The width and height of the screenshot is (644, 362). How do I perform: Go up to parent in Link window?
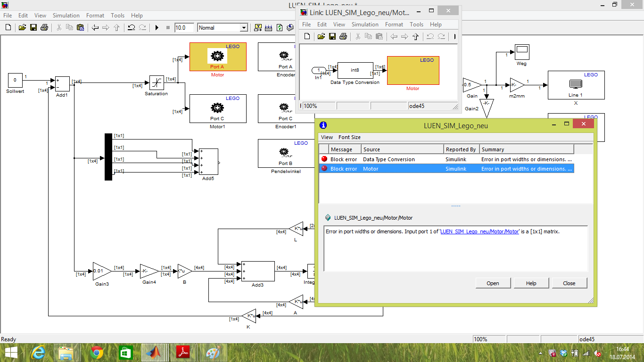point(415,36)
